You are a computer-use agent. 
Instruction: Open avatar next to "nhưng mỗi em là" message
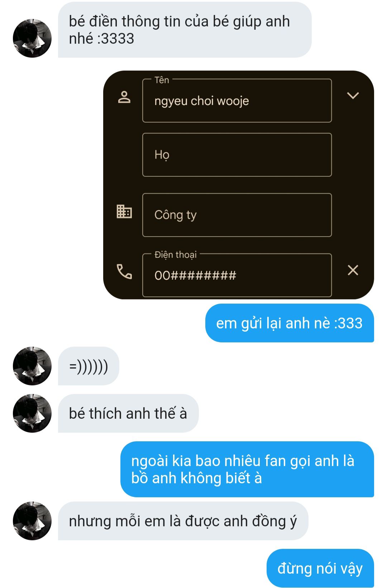point(32,521)
